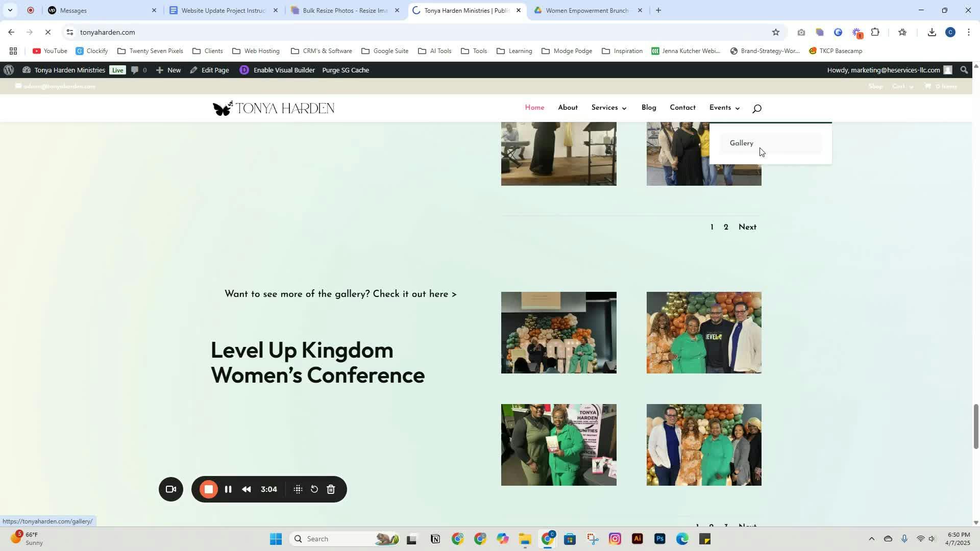Expand the Services dropdown menu
The width and height of the screenshot is (980, 551).
click(609, 108)
